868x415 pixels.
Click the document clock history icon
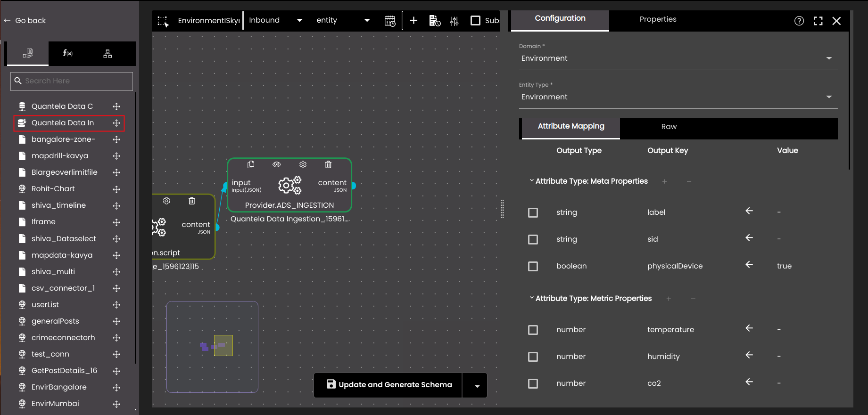coord(435,21)
